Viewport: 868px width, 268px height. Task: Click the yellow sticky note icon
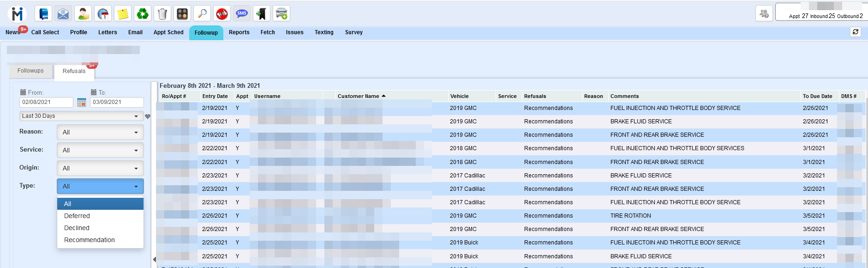point(123,14)
